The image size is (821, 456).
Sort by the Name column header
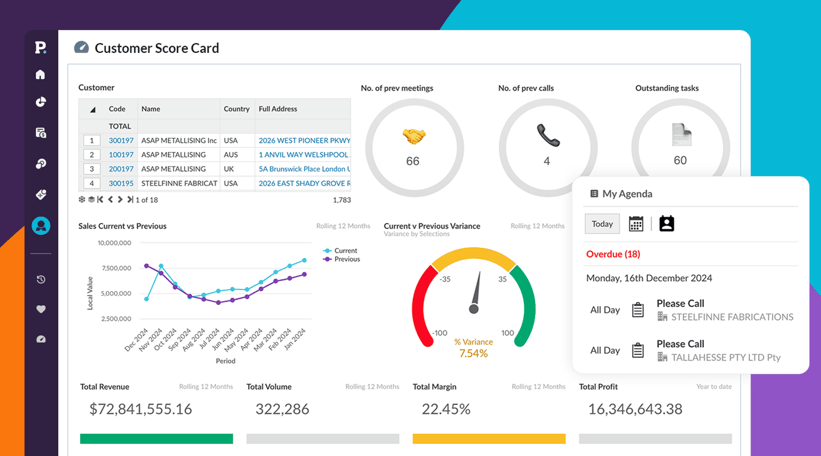151,109
